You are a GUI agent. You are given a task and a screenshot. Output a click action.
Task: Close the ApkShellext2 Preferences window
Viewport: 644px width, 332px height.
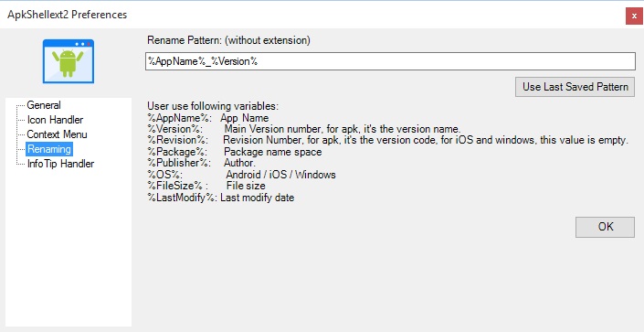click(634, 16)
